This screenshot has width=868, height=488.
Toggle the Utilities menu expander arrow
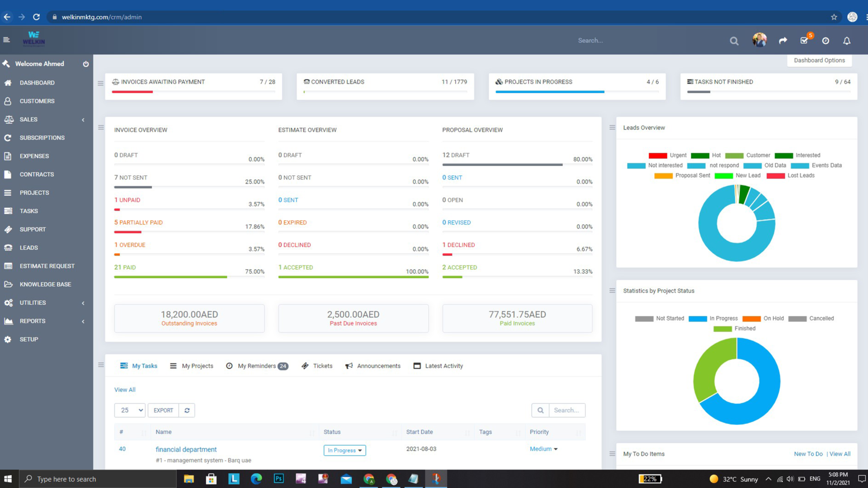coord(83,302)
